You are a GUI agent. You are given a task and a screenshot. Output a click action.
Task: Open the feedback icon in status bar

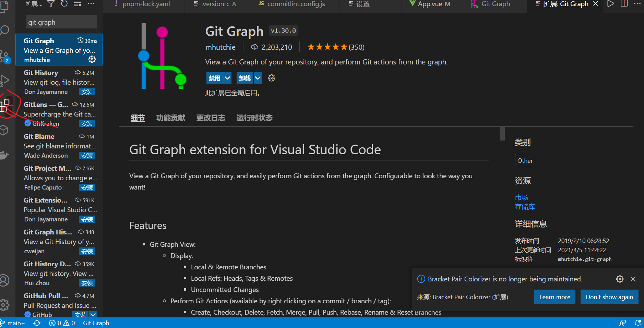(x=622, y=323)
